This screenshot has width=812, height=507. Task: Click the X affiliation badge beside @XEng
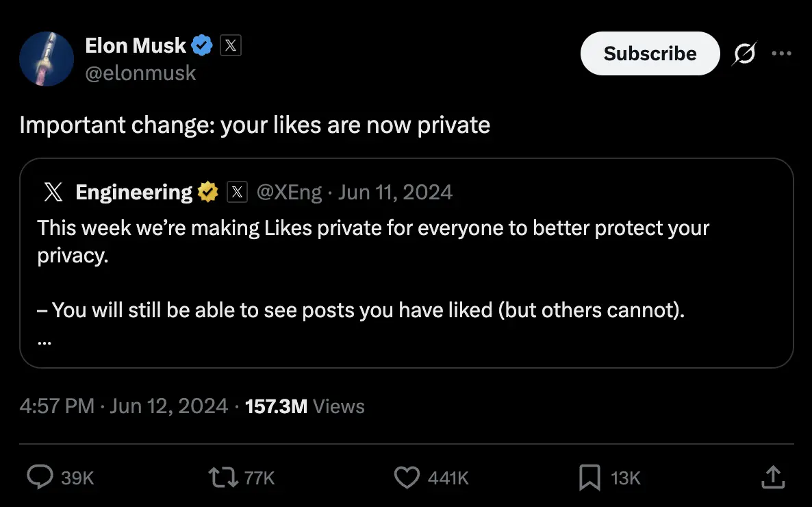237,192
